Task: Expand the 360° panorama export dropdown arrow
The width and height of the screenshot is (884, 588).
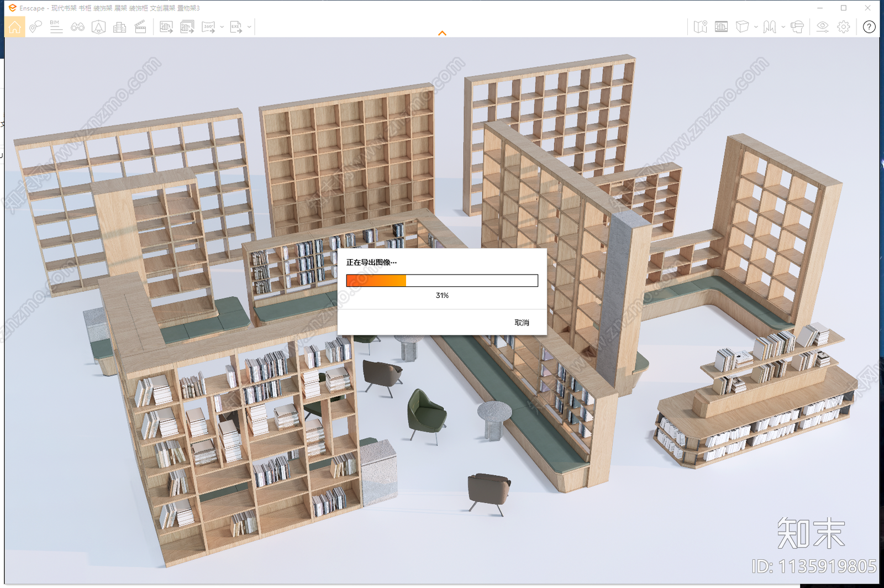Action: [222, 27]
